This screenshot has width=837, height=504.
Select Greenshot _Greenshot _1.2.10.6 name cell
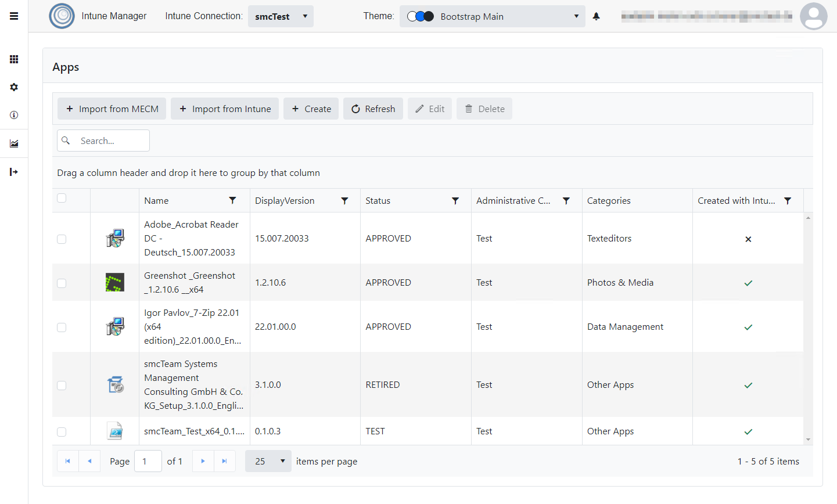coord(195,282)
